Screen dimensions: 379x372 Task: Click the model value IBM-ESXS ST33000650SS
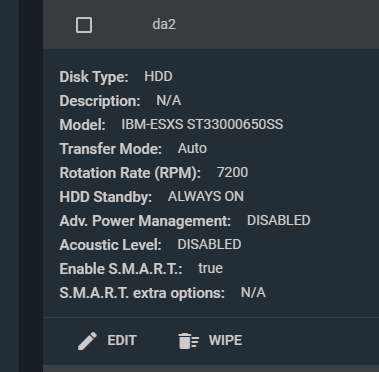[202, 125]
